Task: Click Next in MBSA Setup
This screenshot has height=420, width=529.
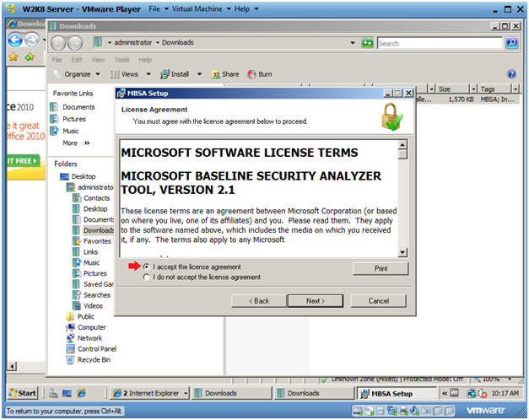Action: pos(315,301)
